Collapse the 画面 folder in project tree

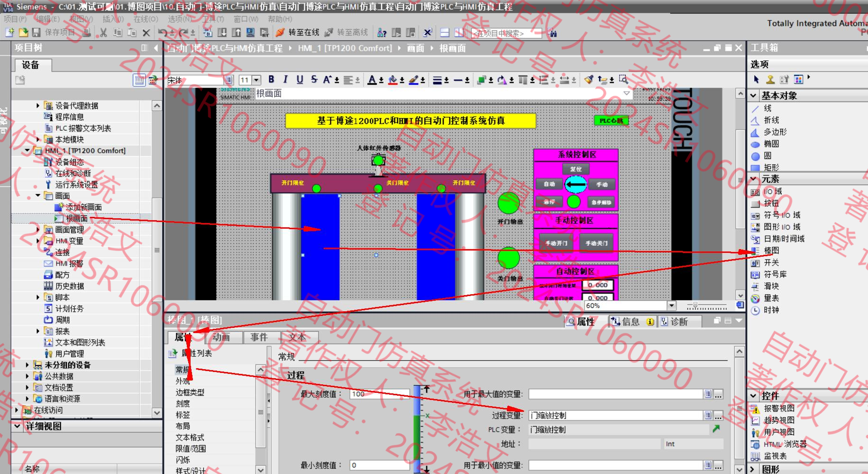[x=38, y=195]
